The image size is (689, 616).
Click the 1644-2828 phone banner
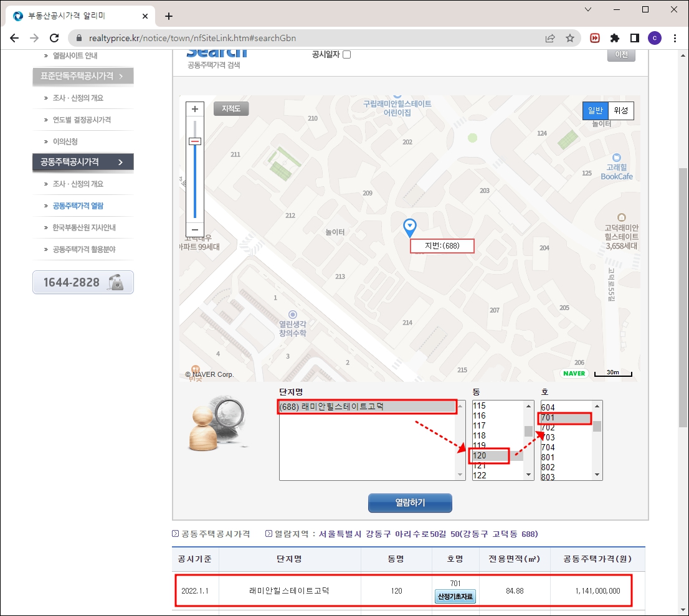coord(83,282)
